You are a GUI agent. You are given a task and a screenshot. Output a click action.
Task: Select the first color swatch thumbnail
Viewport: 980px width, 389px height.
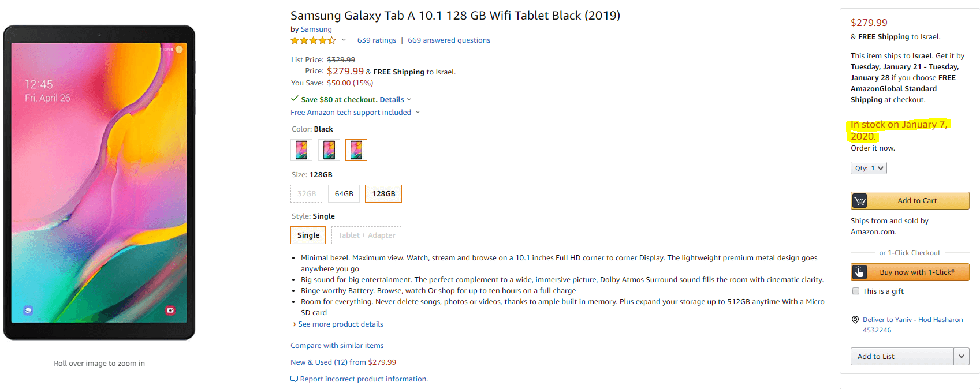[x=301, y=150]
